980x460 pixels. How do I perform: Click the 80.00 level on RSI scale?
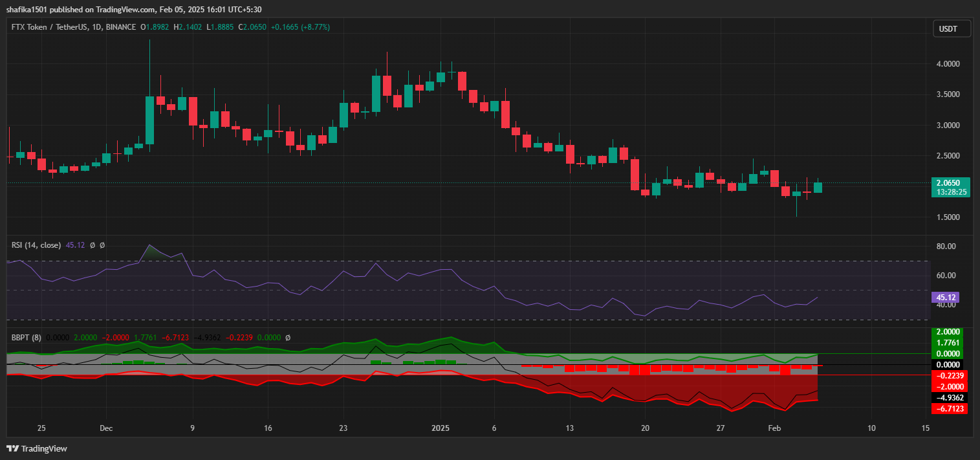point(946,246)
